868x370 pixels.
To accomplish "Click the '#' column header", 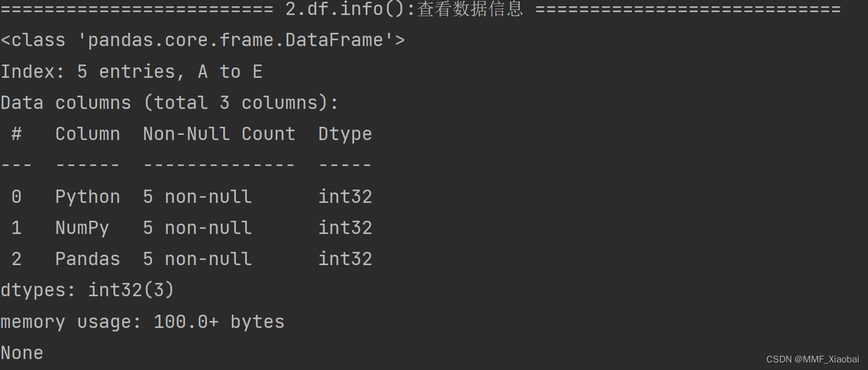I will pyautogui.click(x=16, y=134).
